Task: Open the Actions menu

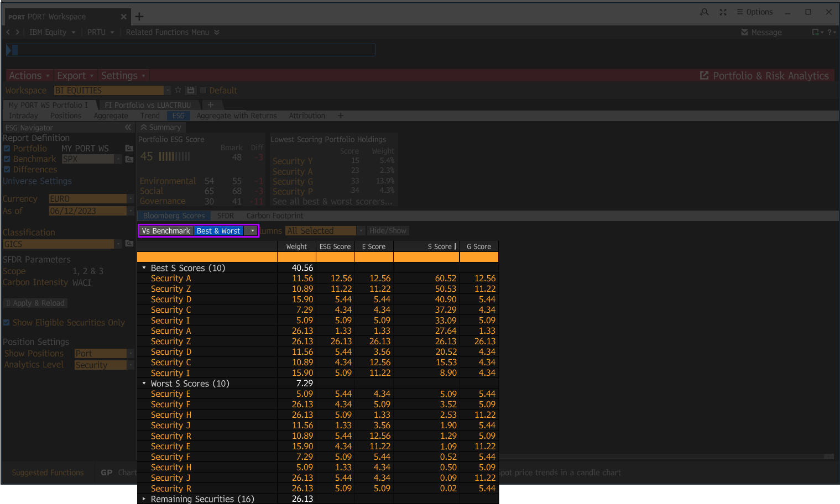Action: (29, 76)
